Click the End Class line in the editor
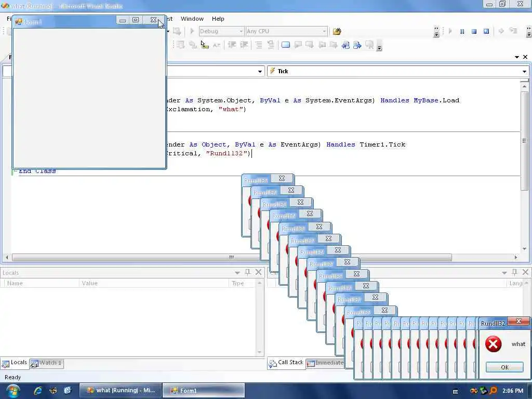This screenshot has height=399, width=532. tap(37, 171)
